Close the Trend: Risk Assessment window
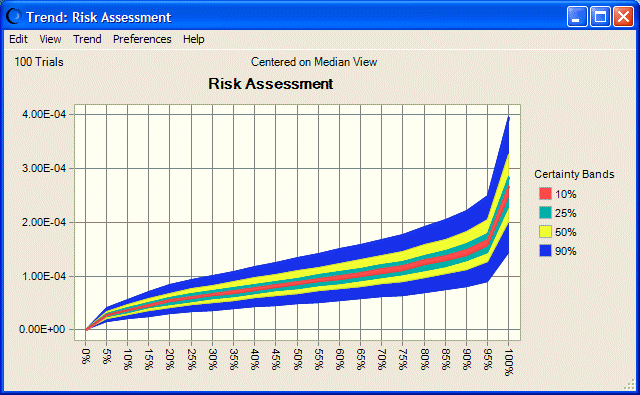This screenshot has height=395, width=640. coord(623,17)
